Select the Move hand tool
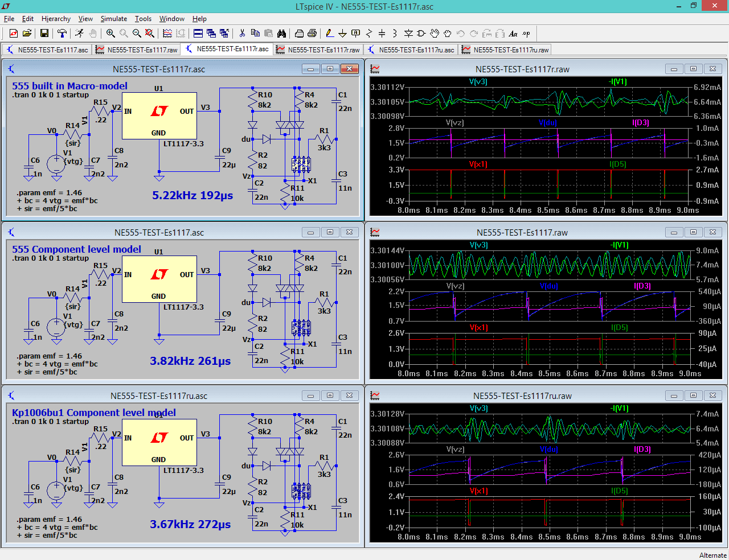 434,34
